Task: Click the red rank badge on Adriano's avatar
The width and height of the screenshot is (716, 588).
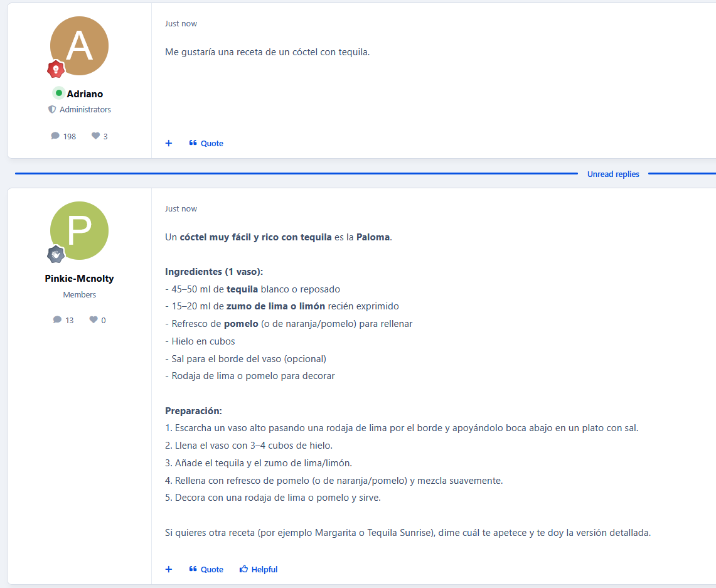Action: click(x=56, y=69)
